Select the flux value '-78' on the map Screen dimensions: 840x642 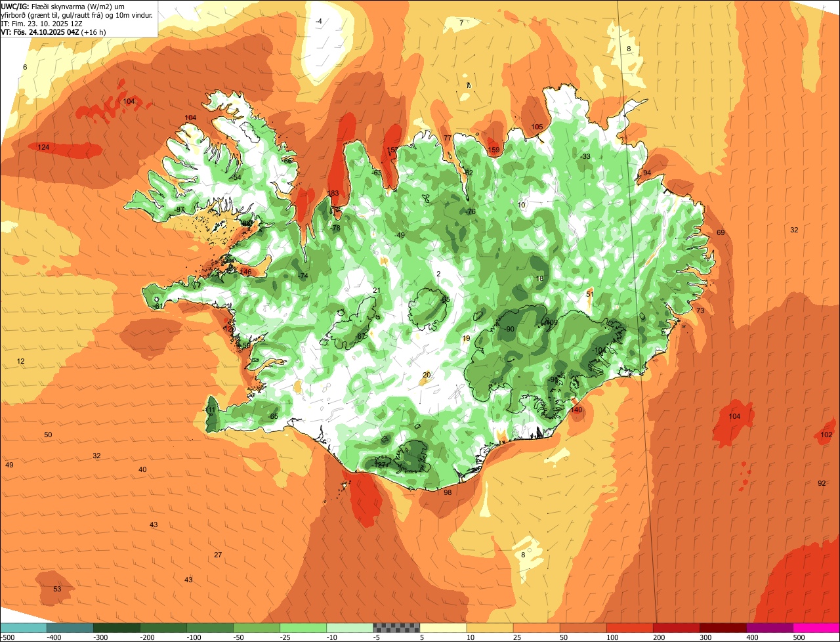[335, 228]
